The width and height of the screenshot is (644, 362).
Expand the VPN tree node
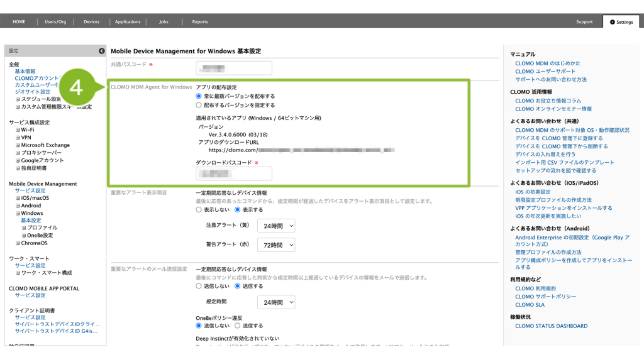[18, 138]
